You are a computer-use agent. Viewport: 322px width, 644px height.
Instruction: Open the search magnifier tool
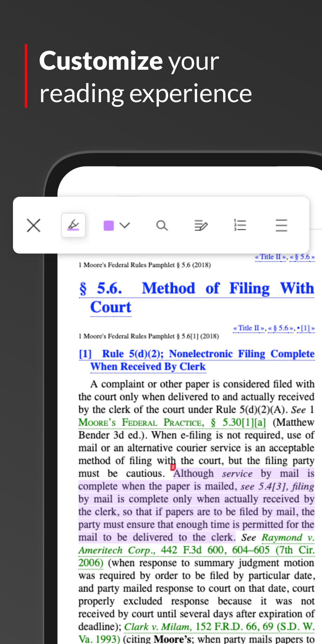162,225
